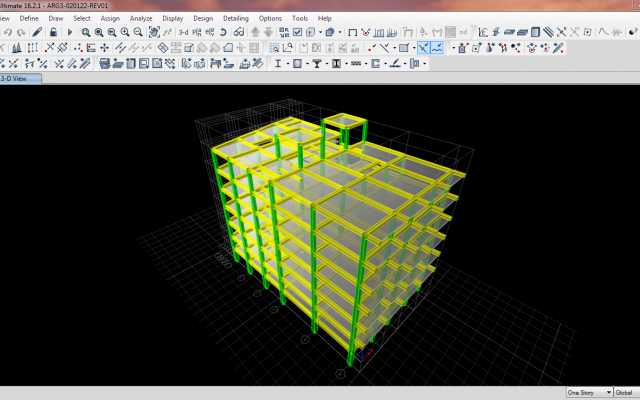
Task: Click the move down arrow icon
Action: point(269,32)
